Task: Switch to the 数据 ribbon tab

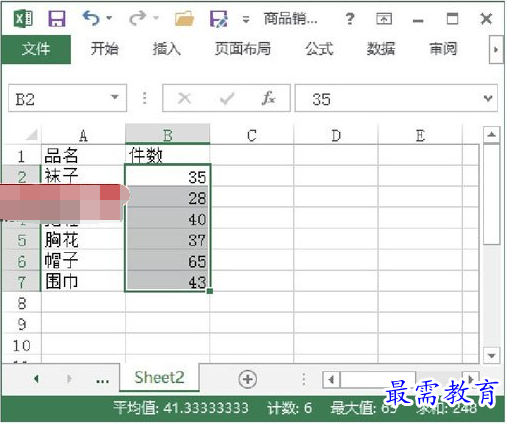Action: (x=381, y=49)
